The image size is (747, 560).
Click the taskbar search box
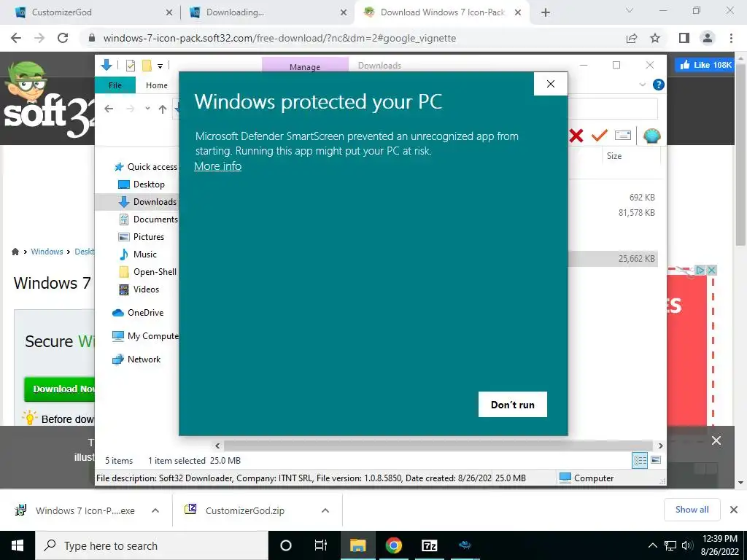[152, 545]
